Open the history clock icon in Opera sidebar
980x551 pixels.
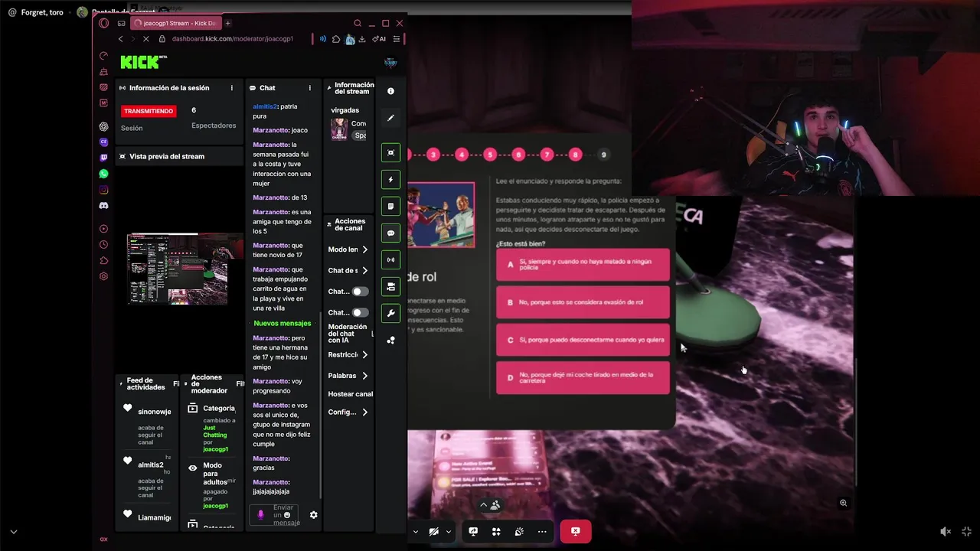tap(104, 245)
